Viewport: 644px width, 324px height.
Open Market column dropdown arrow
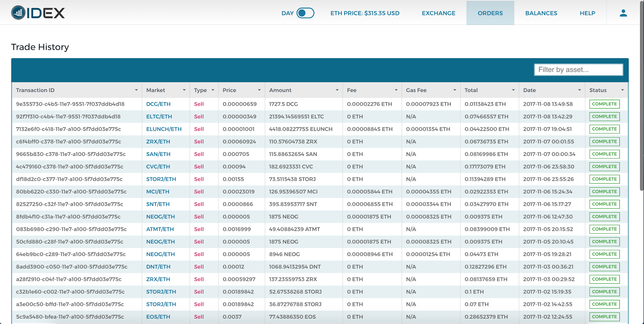[184, 90]
